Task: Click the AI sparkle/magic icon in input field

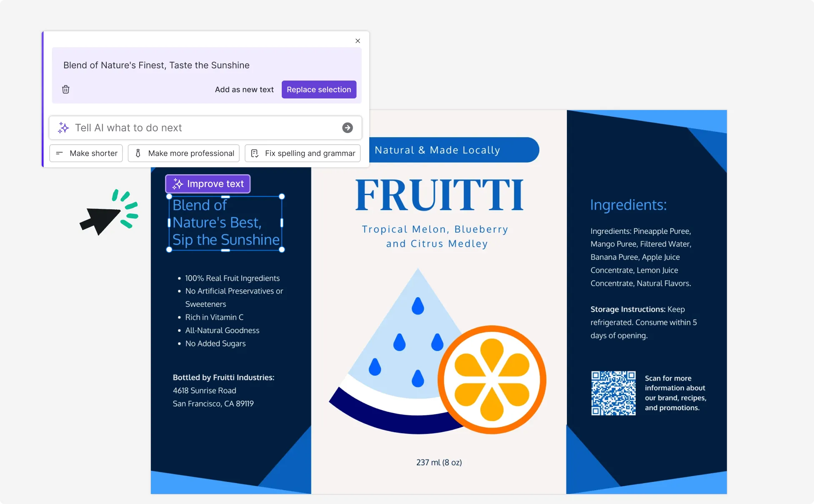Action: 63,127
